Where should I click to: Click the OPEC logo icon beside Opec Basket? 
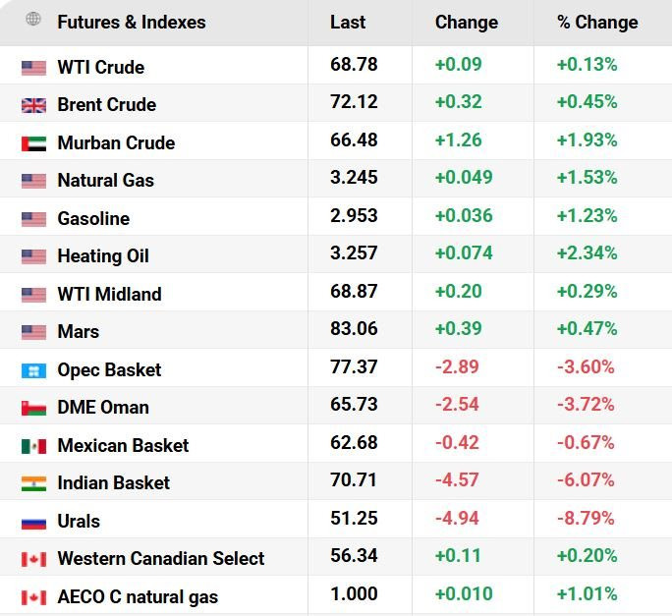33,370
